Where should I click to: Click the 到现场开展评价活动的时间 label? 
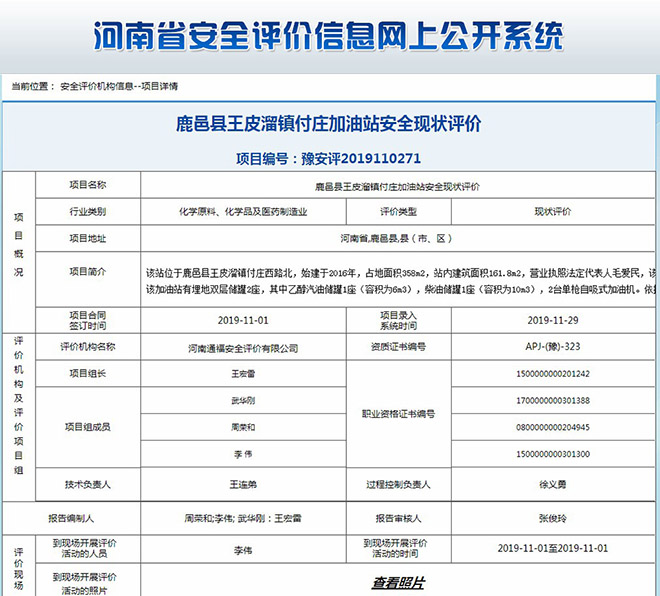pos(395,548)
